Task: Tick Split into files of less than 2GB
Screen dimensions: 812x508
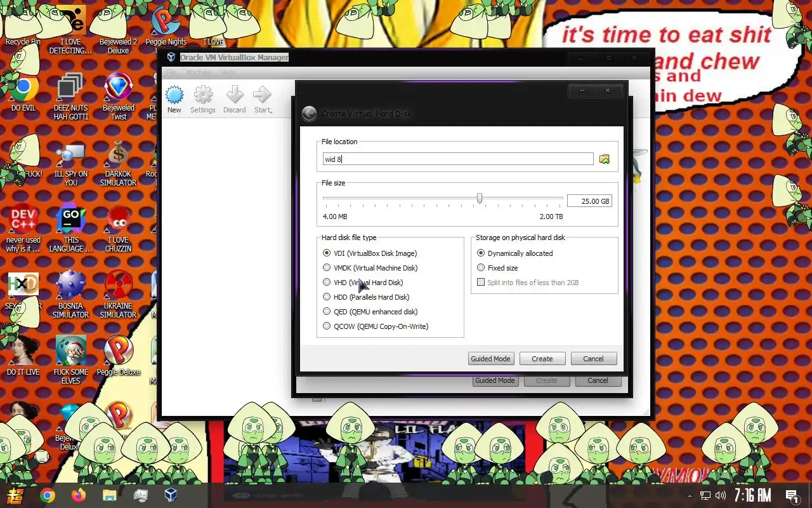Action: tap(528, 283)
